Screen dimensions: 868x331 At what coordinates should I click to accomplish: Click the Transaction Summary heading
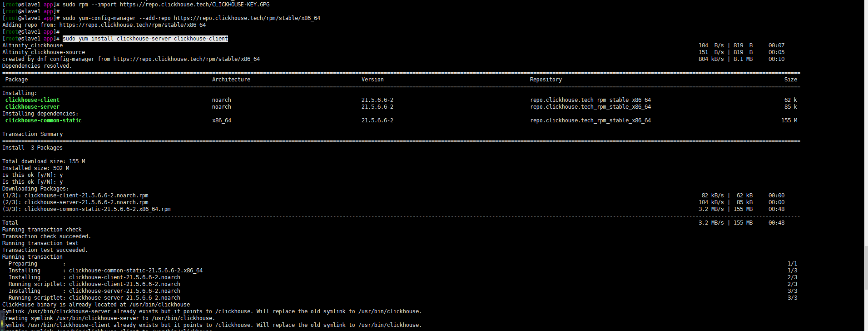(x=33, y=134)
